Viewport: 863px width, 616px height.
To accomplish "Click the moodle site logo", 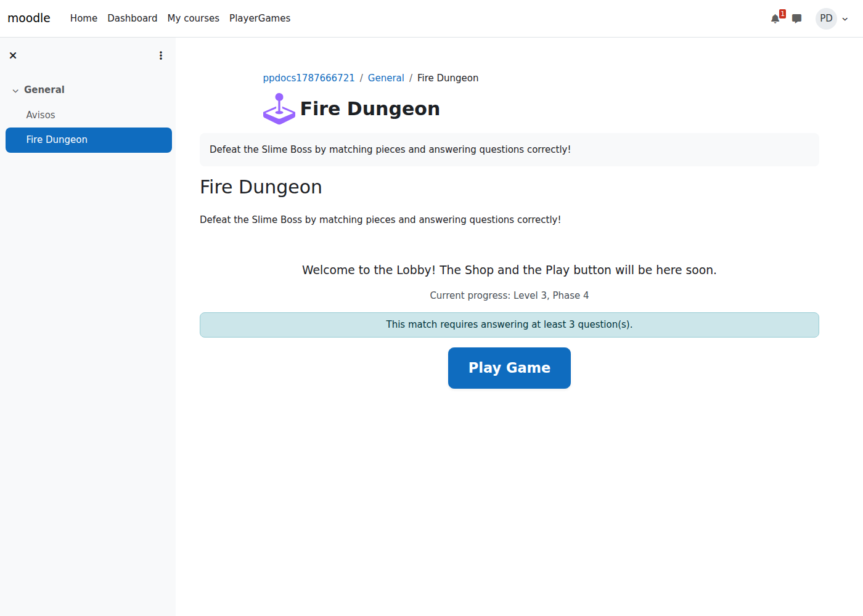I will pyautogui.click(x=29, y=18).
